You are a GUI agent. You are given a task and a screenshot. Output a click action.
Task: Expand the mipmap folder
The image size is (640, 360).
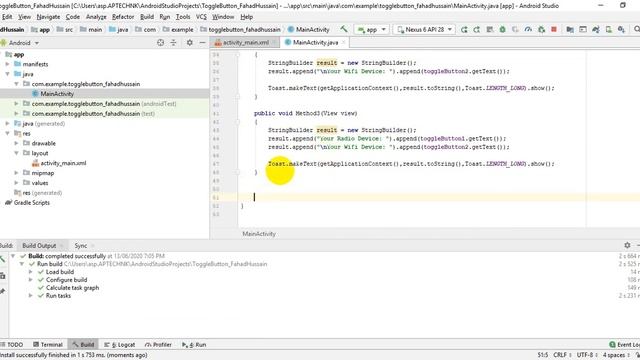(x=16, y=173)
